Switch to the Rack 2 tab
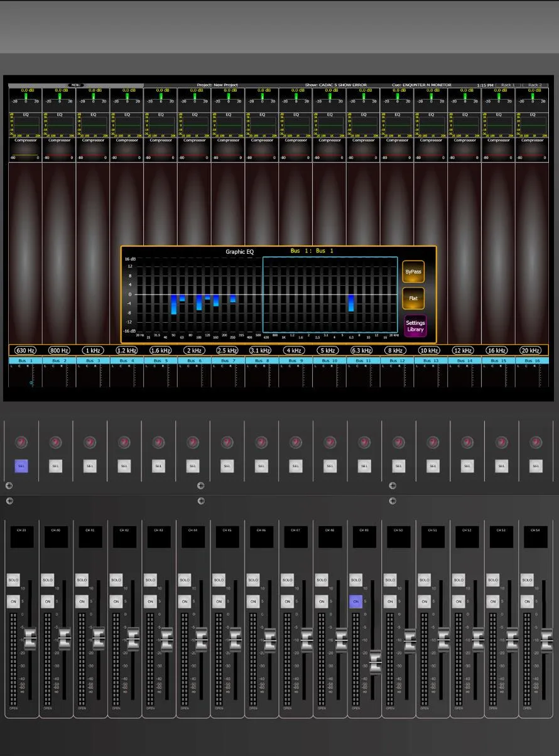The image size is (559, 756). (x=535, y=85)
